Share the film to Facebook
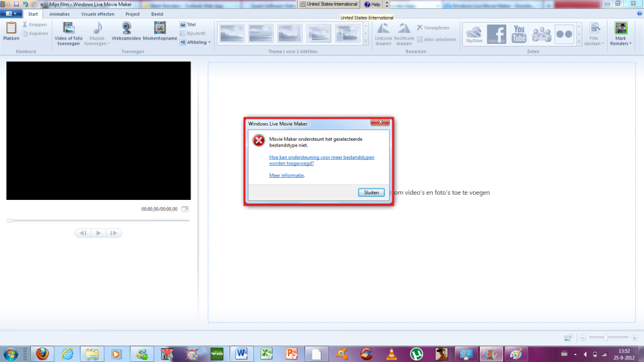The image size is (644, 362). click(497, 34)
